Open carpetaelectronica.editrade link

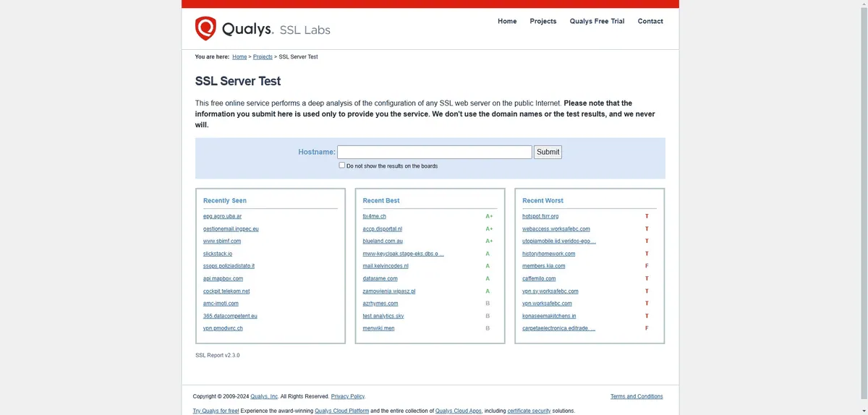(559, 328)
